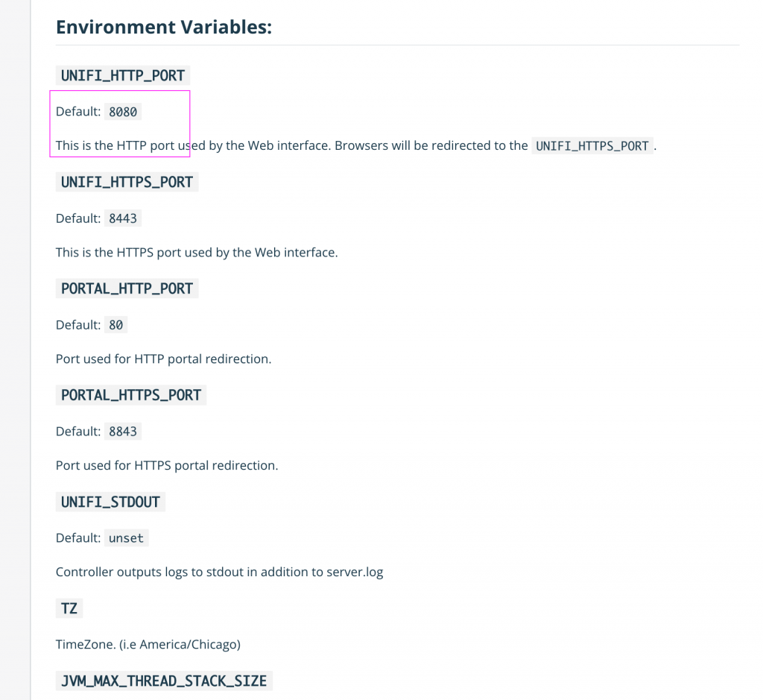Select the PORTAL_HTTPS_PORT heading
Image resolution: width=763 pixels, height=700 pixels.
(131, 395)
